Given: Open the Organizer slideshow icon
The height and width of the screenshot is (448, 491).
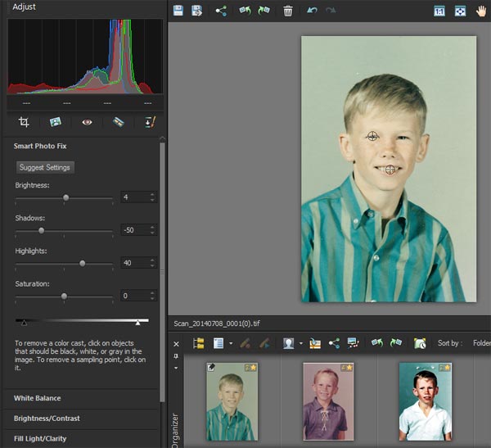Looking at the screenshot, I should pos(354,343).
